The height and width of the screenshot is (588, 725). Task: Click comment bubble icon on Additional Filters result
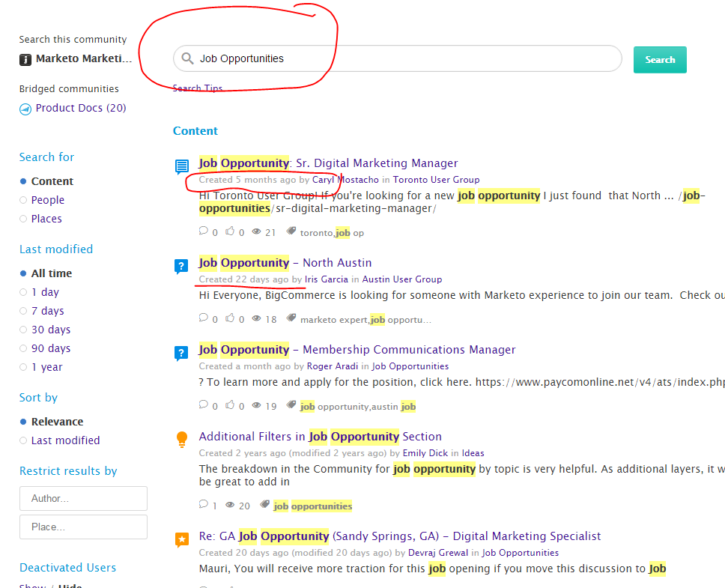(204, 504)
